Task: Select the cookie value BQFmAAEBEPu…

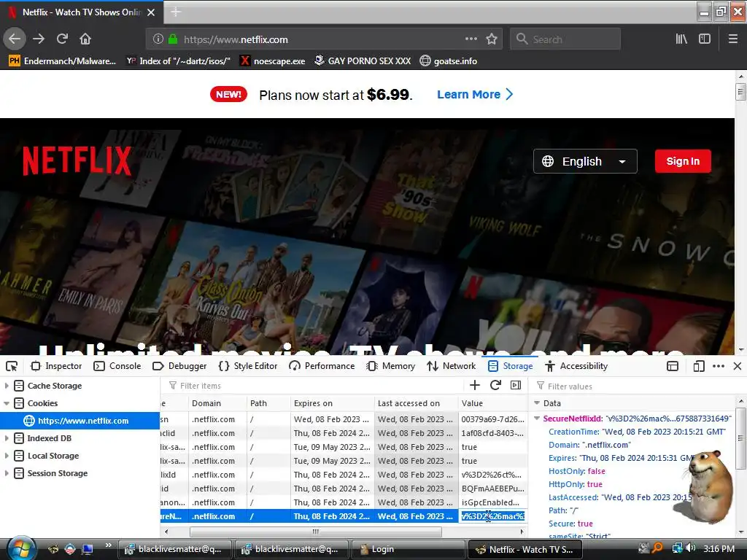Action: pyautogui.click(x=492, y=489)
